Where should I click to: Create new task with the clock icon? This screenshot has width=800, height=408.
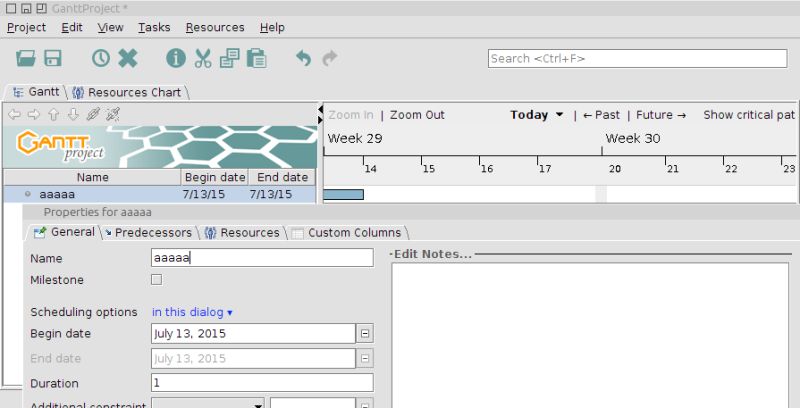[x=101, y=59]
